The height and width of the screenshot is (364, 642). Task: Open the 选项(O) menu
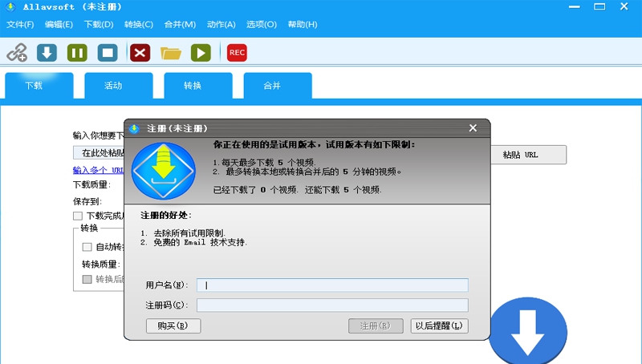coord(262,25)
